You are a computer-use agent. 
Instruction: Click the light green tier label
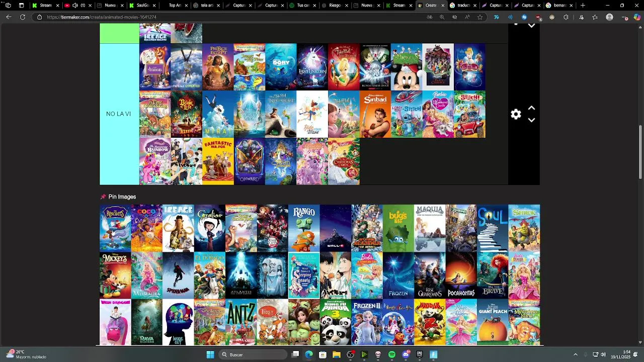pyautogui.click(x=119, y=33)
